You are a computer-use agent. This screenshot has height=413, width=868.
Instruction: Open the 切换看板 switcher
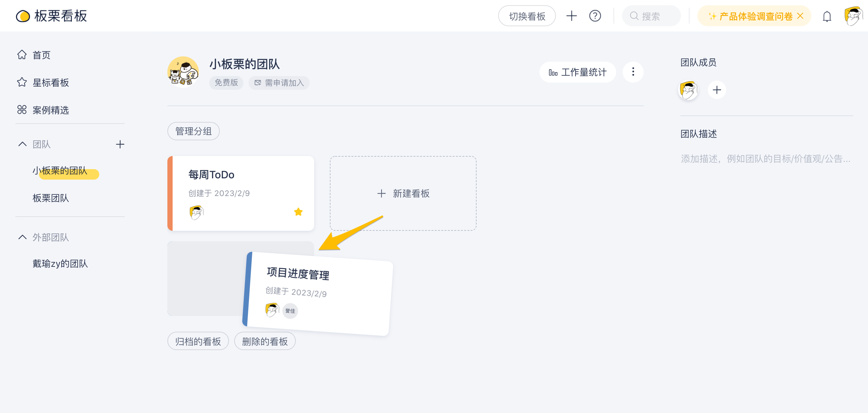(x=527, y=16)
